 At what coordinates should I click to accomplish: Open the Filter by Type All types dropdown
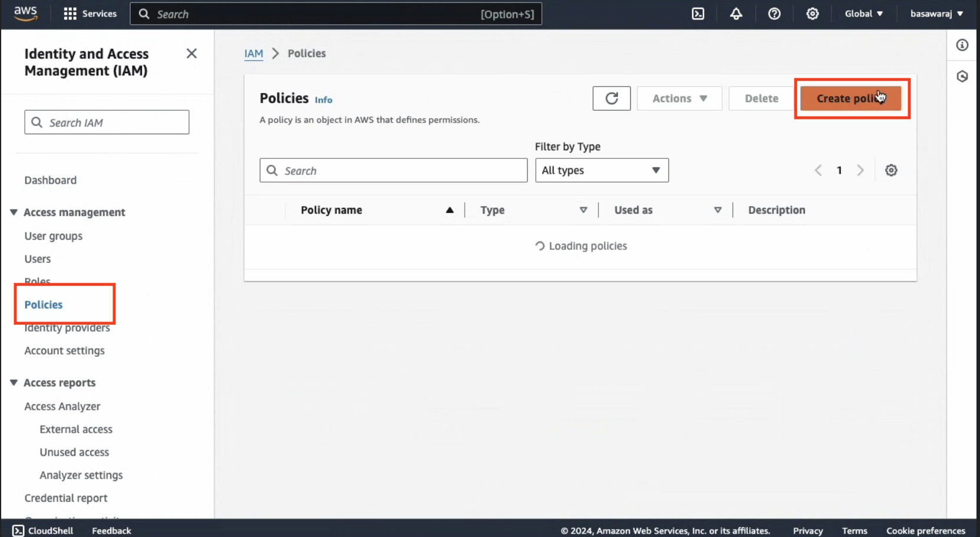602,170
